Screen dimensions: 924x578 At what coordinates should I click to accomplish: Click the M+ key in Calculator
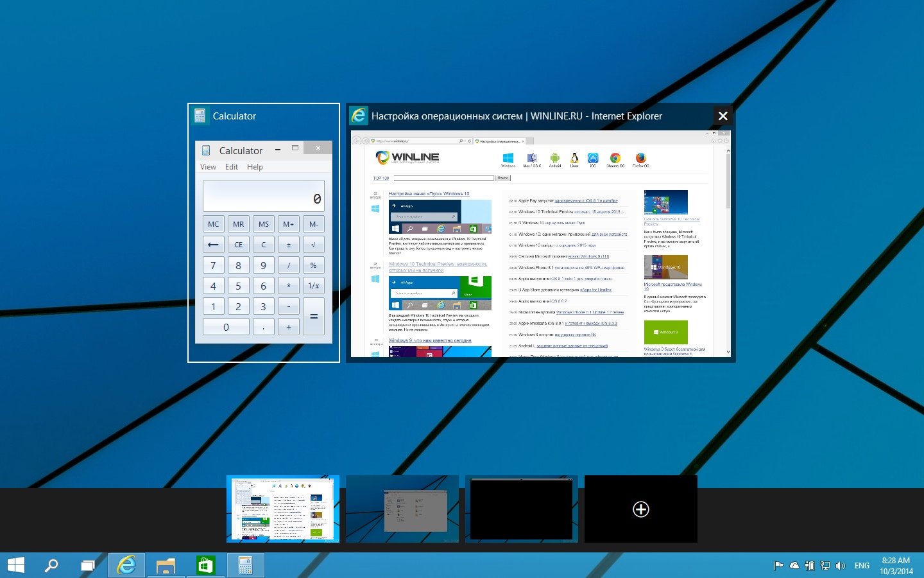click(x=289, y=224)
